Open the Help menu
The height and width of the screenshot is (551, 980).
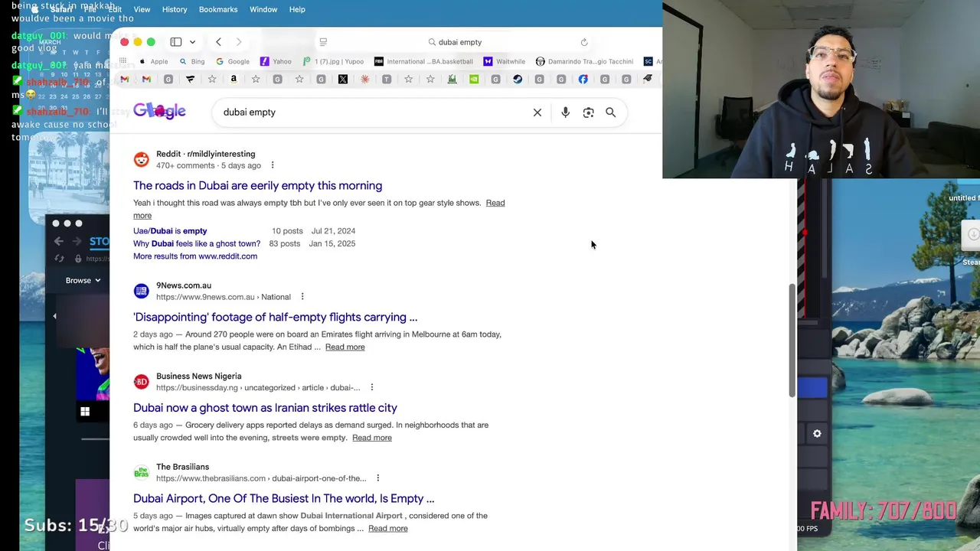tap(297, 9)
